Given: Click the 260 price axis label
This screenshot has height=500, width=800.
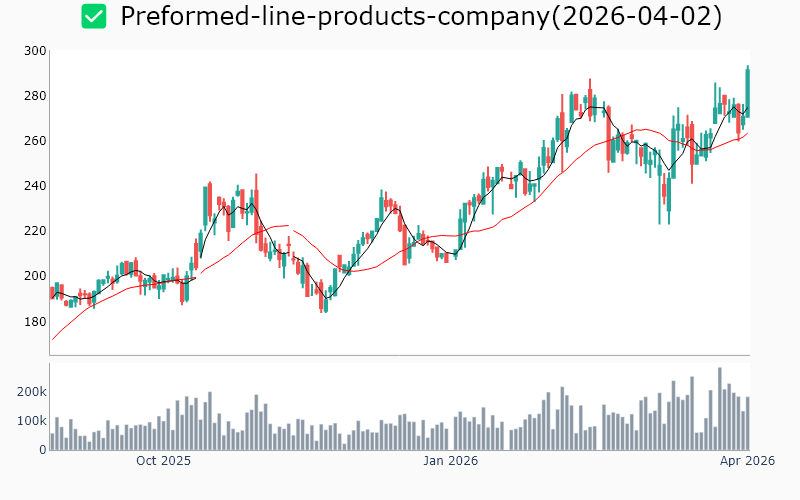Looking at the screenshot, I should click(x=35, y=141).
